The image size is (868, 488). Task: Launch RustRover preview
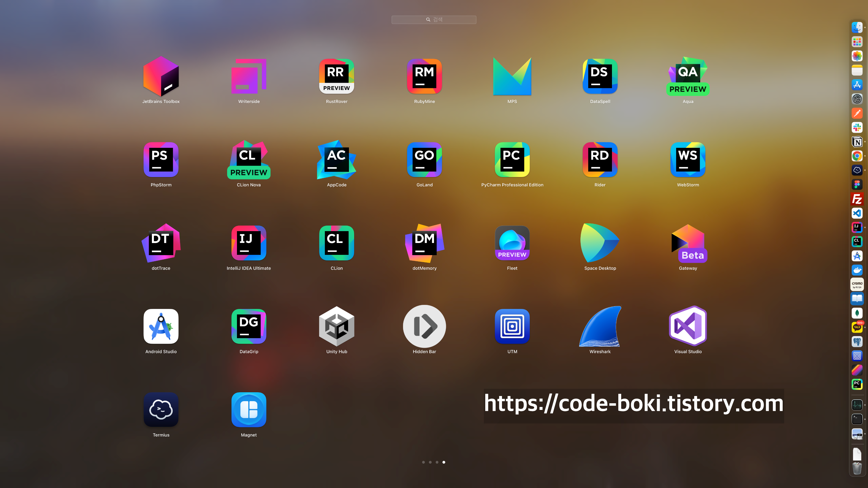pyautogui.click(x=336, y=76)
